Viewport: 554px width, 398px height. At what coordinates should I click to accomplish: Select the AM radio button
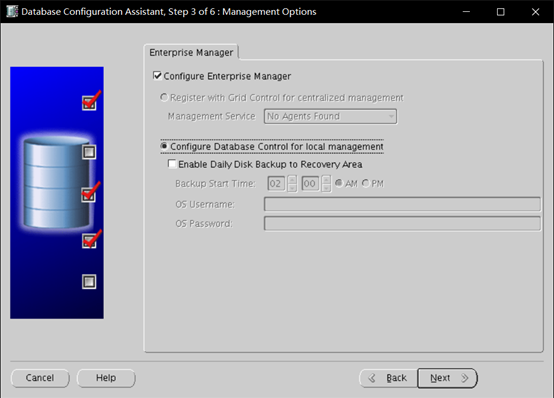[338, 183]
